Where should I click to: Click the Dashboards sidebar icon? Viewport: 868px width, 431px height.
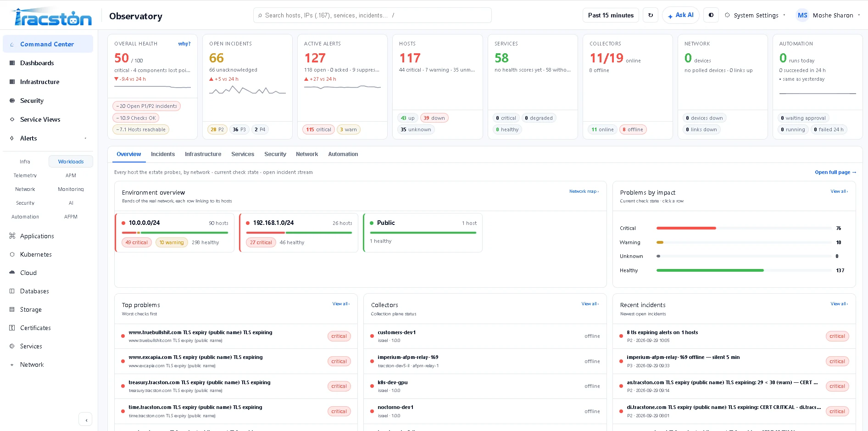pos(12,63)
